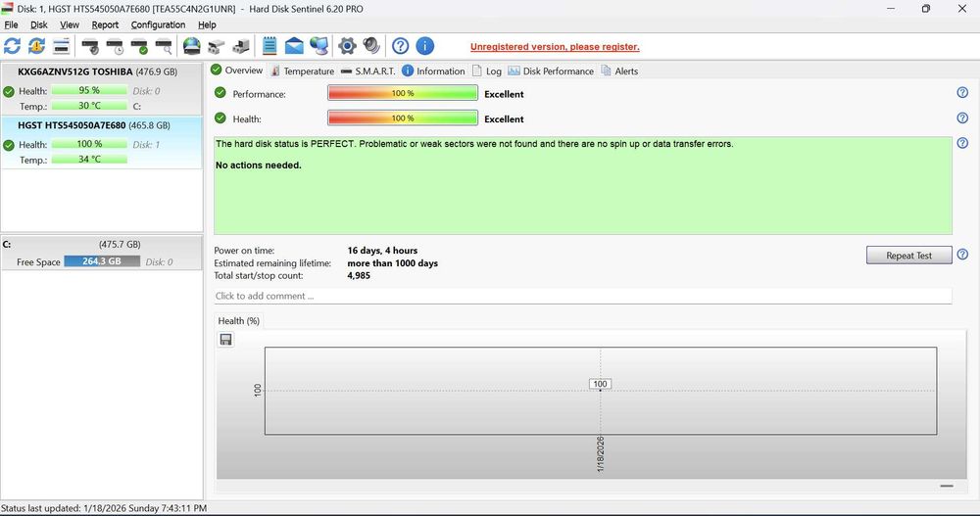Click the HGST 100 % health bar in sidebar
980x516 pixels.
tap(89, 144)
